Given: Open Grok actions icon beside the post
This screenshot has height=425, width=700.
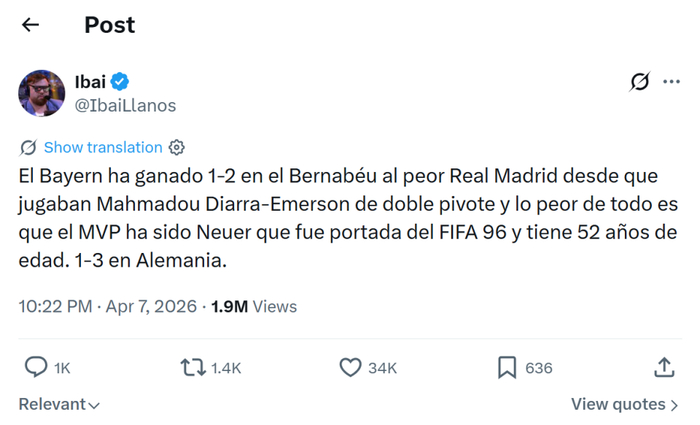Looking at the screenshot, I should point(639,83).
